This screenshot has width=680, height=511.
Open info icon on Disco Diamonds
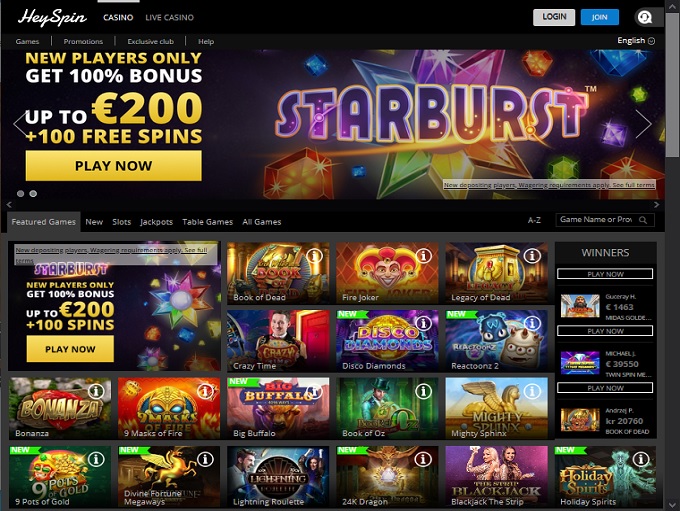coord(424,323)
